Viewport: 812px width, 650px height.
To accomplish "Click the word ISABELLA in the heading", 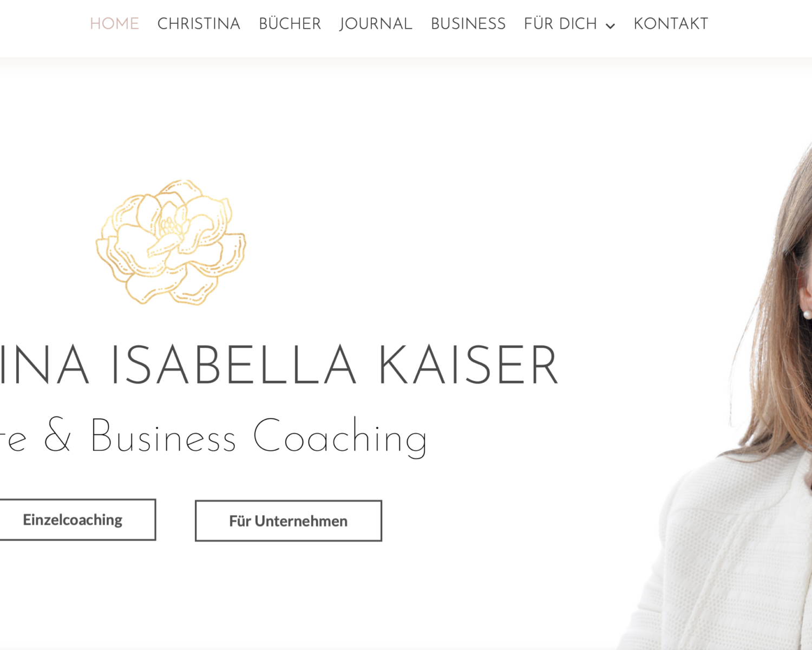I will pos(233,365).
